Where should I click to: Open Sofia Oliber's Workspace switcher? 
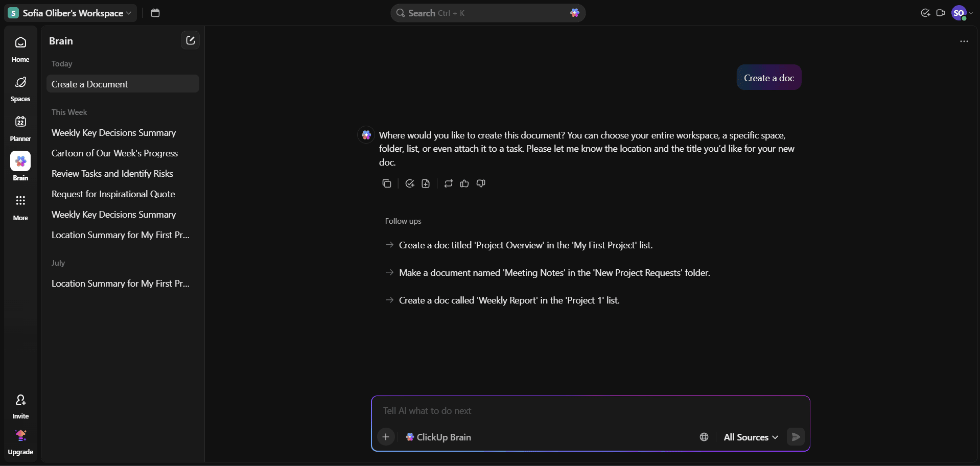[x=71, y=13]
